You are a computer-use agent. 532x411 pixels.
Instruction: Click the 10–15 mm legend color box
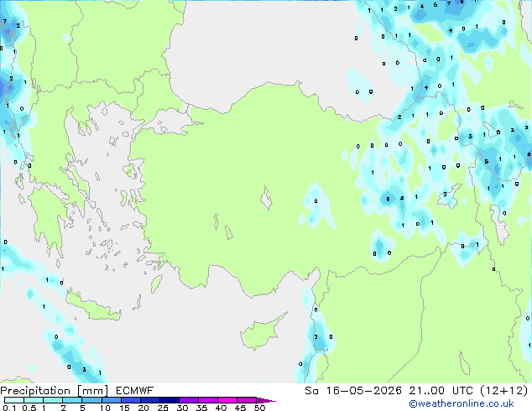[111, 400]
